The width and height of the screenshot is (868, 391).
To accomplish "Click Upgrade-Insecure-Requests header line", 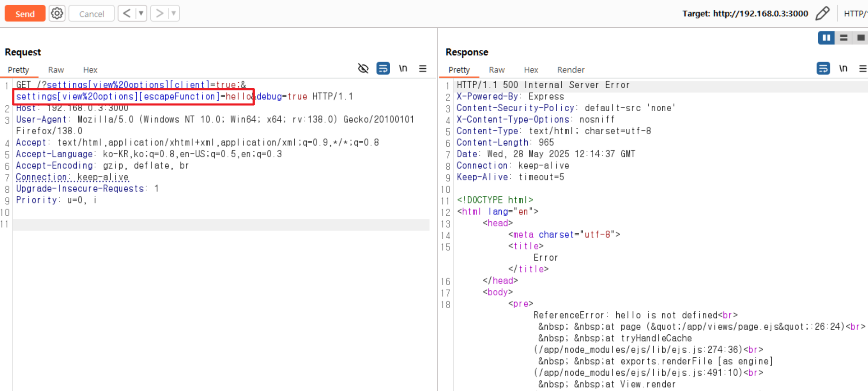I will tap(87, 188).
